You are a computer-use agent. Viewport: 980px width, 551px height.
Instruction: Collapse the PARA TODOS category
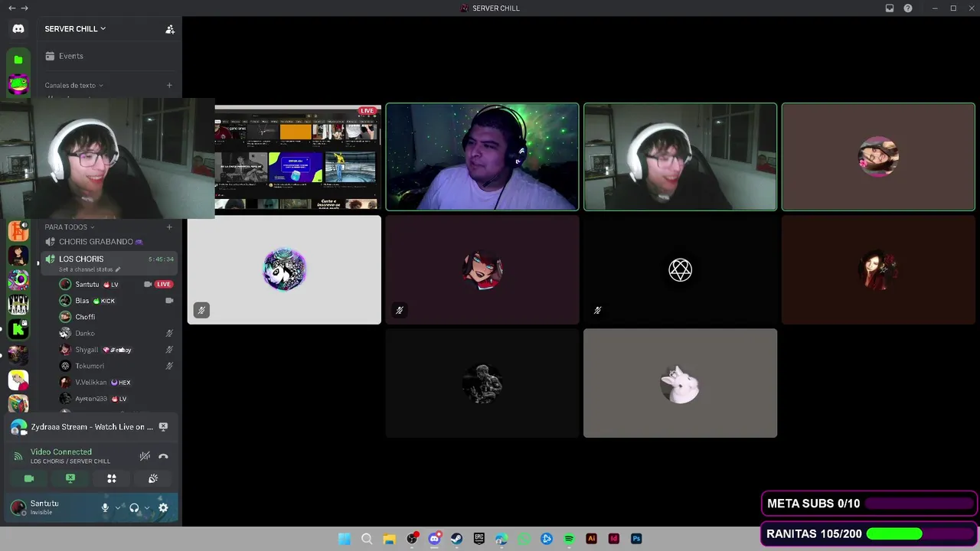69,227
